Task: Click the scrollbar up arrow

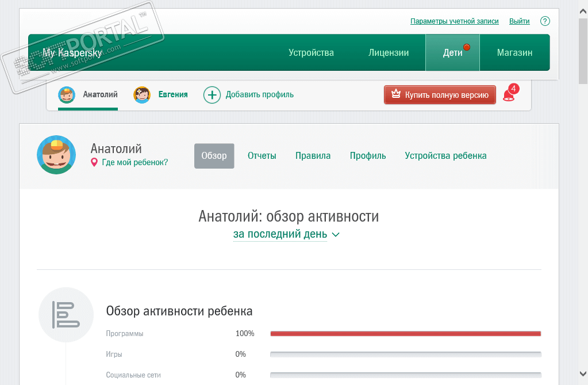Action: click(x=583, y=12)
